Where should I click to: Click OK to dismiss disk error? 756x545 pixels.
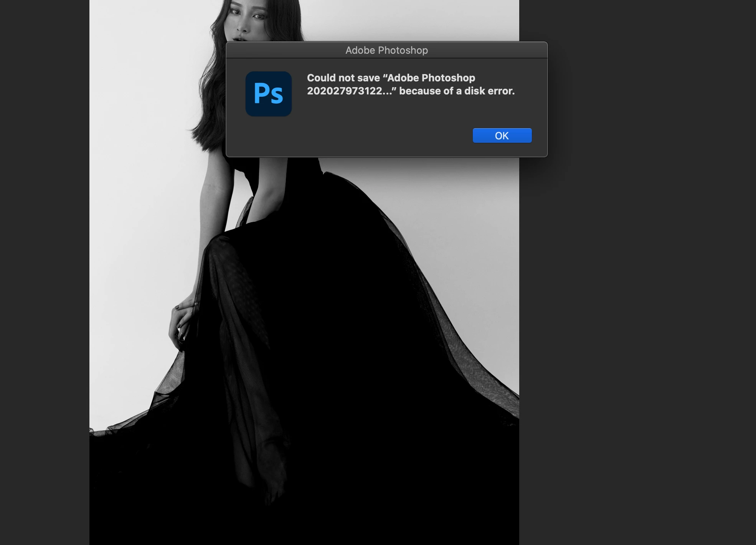coord(502,135)
